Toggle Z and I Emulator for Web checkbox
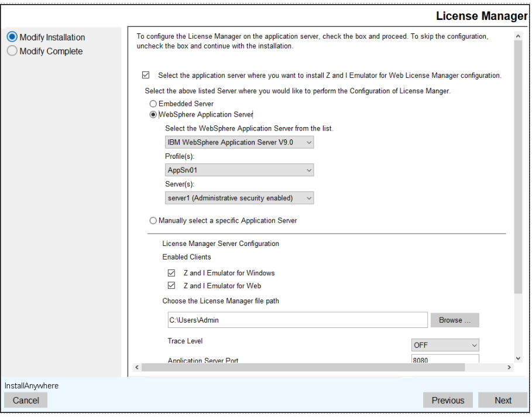 [x=171, y=286]
